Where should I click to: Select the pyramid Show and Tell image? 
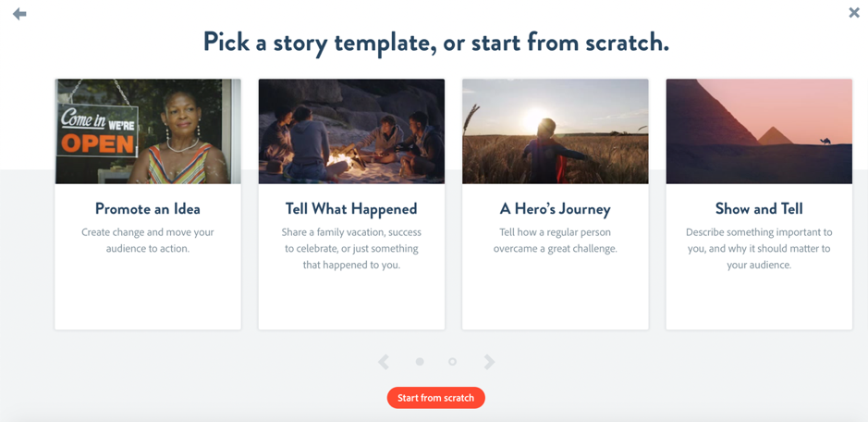(759, 131)
